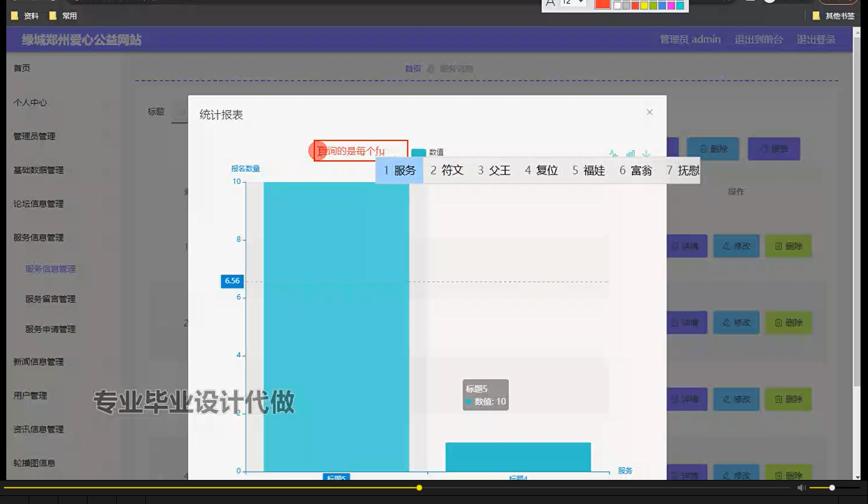Screen dimensions: 868x504
Task: Pick the cyan color swatch
Action: (x=680, y=5)
